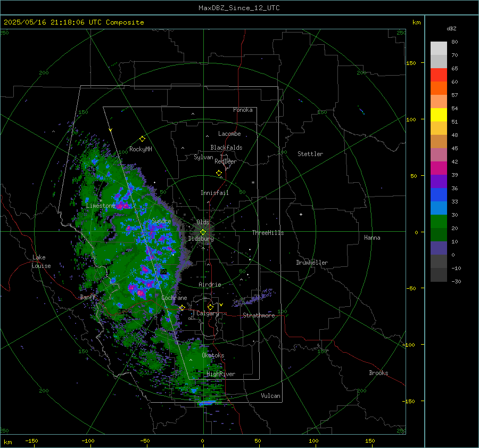
Task: Click the 2025/05/16 21:18:06 UTC Composite timestamp
Action: [x=73, y=22]
